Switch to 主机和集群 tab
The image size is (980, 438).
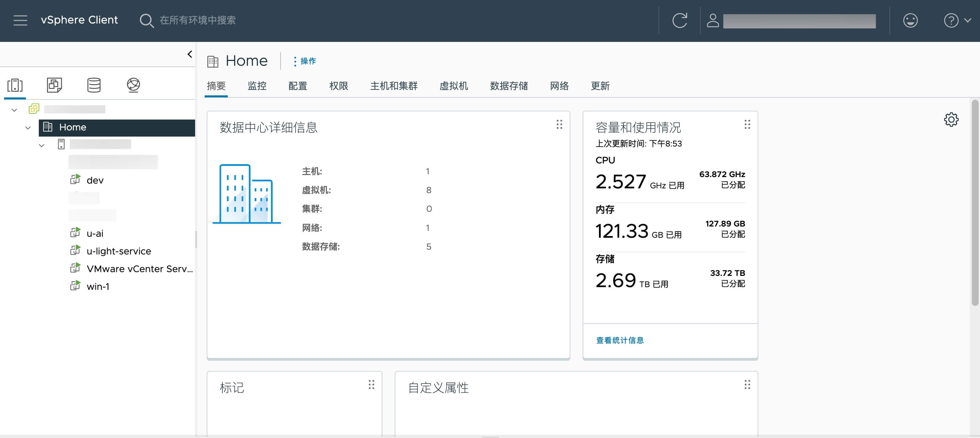[394, 86]
